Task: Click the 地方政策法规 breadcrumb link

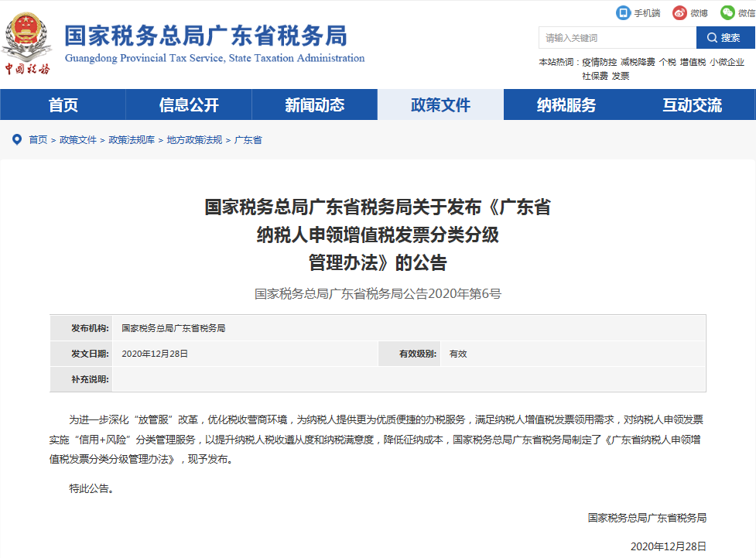Action: (x=194, y=140)
